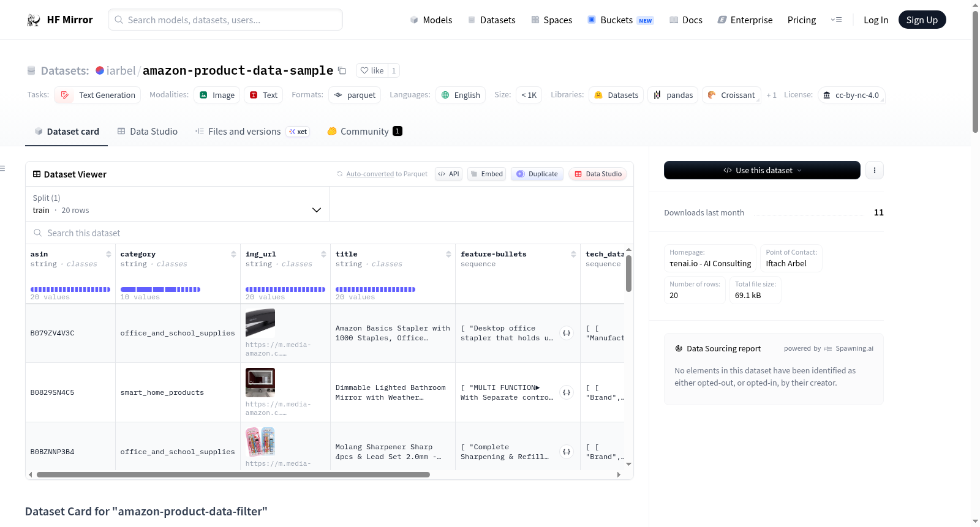The height and width of the screenshot is (527, 980).
Task: Expand JSON view for the Complete Sharpening cell
Action: pyautogui.click(x=567, y=452)
